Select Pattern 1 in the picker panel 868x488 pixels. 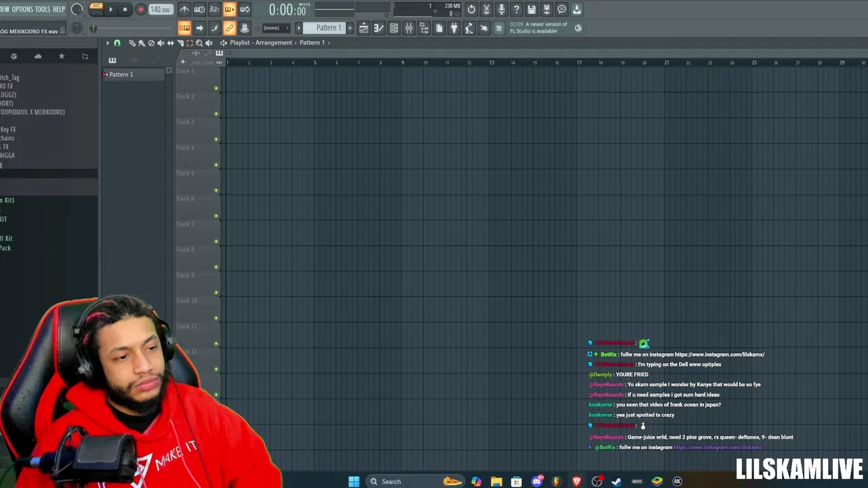tap(134, 75)
